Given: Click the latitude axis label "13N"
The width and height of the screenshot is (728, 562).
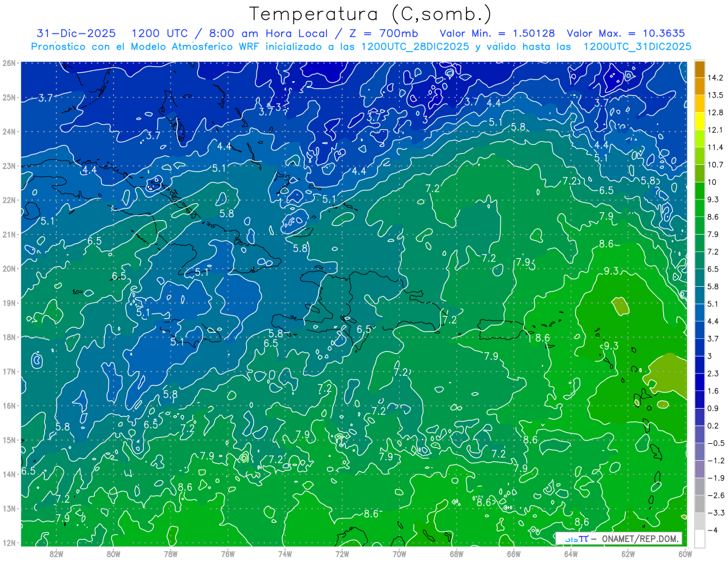Looking at the screenshot, I should [x=9, y=508].
